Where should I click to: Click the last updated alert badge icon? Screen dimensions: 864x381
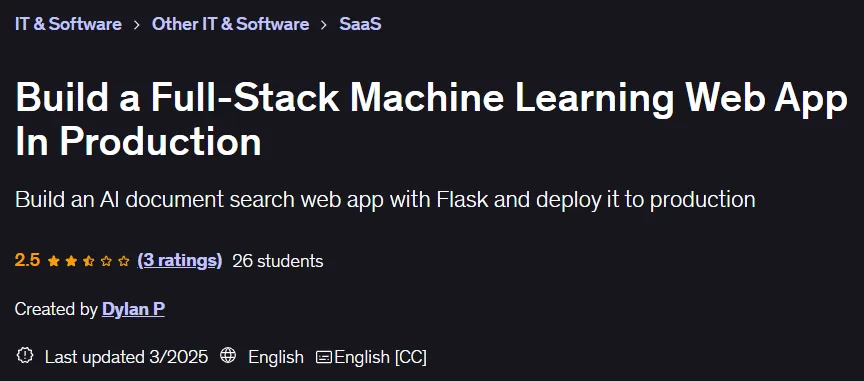point(25,356)
